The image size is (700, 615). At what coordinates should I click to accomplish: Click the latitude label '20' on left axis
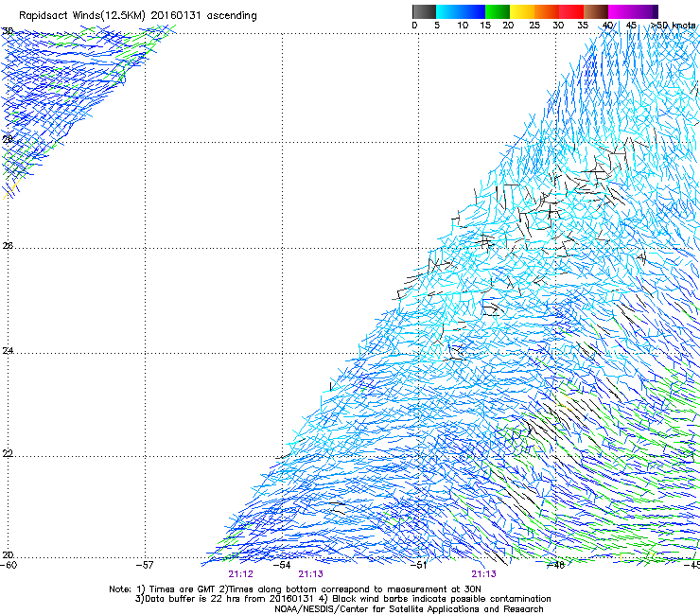pos(8,554)
